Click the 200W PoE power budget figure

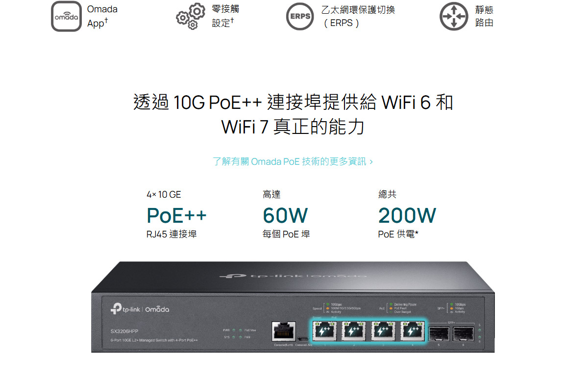coord(407,215)
